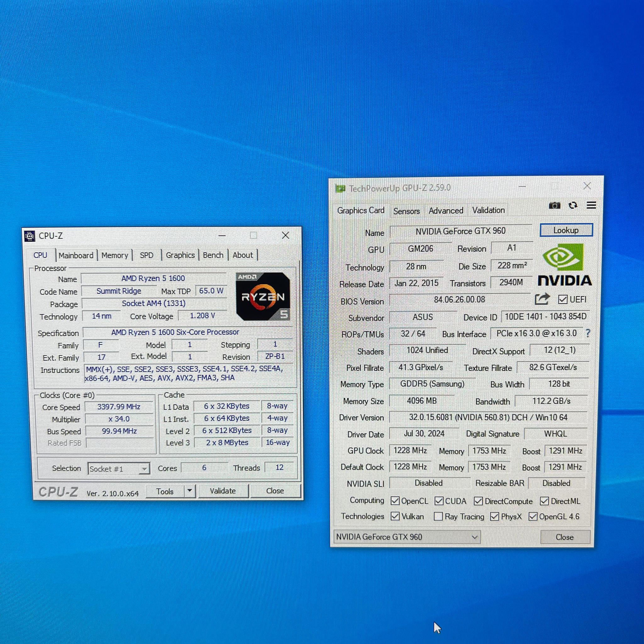Open the Advanced tab in GPU-Z
Viewport: 644px width, 644px height.
point(446,211)
